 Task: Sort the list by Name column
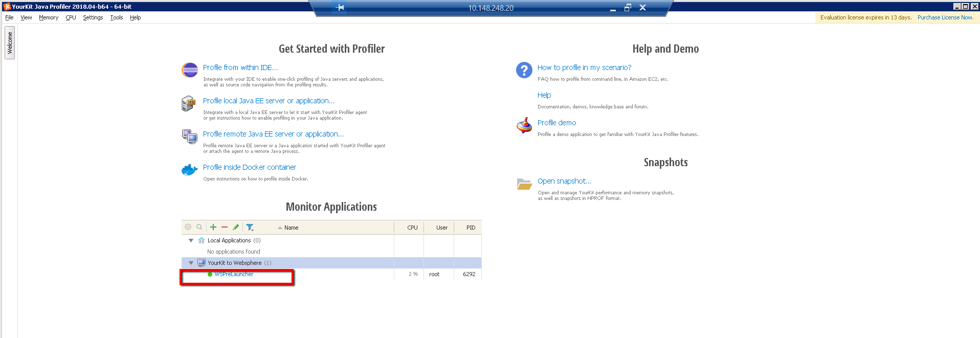[x=291, y=228]
